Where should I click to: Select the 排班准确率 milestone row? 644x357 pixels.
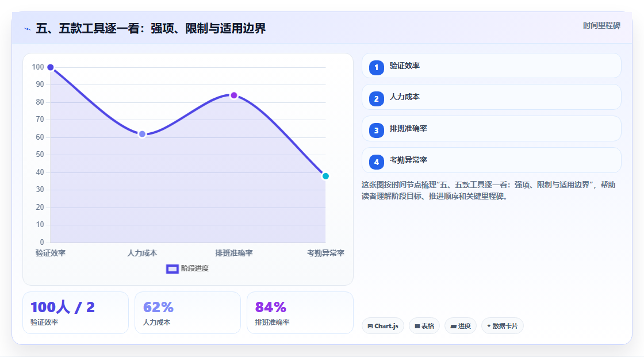[491, 129]
